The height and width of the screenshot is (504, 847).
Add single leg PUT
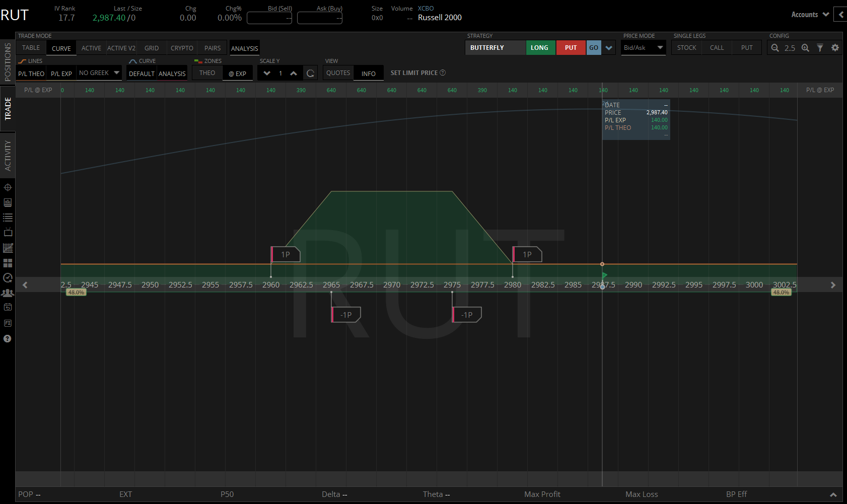coord(747,48)
